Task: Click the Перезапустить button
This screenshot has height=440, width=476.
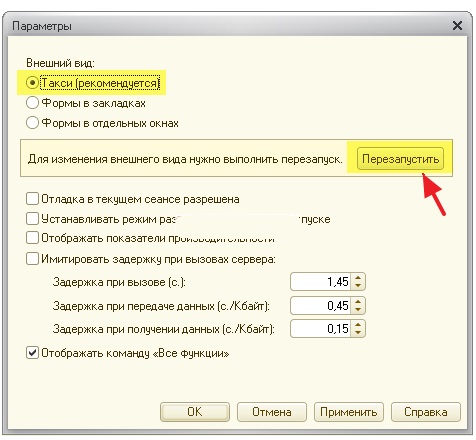Action: 400,159
